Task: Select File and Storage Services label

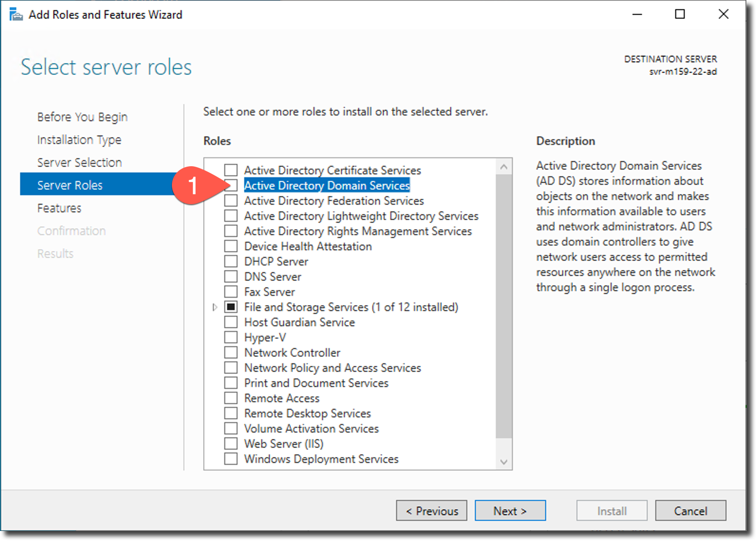Action: pyautogui.click(x=351, y=307)
